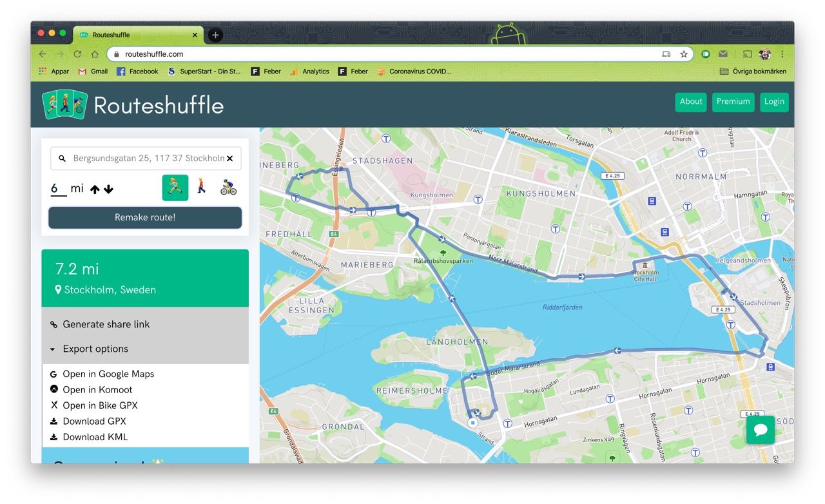Screen dimensions: 825x504
Task: Open in Bike GPX
Action: click(100, 405)
